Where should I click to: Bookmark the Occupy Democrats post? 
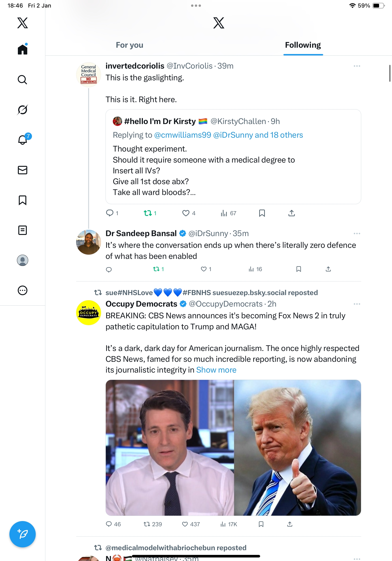coord(261,524)
